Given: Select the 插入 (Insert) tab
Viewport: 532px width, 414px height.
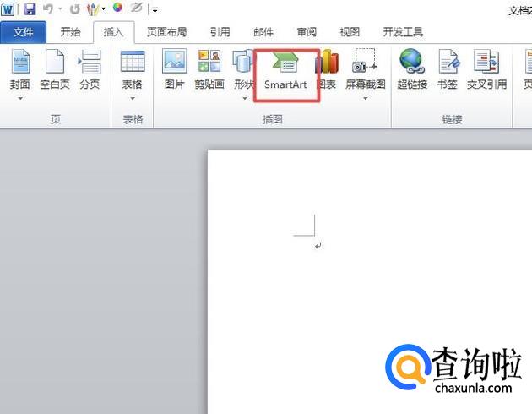Looking at the screenshot, I should tap(114, 32).
